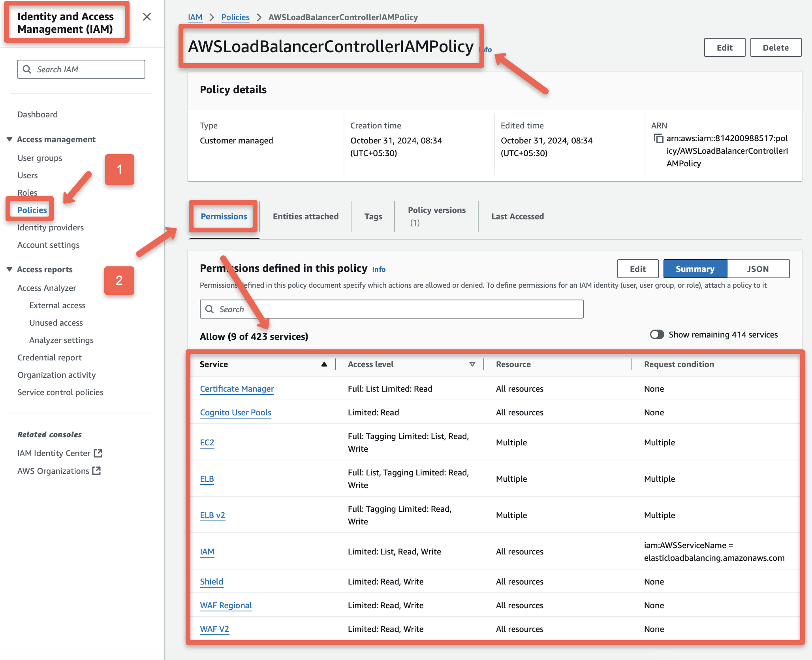Open EC2 service permission details
Viewport: 812px width, 660px height.
coord(207,442)
